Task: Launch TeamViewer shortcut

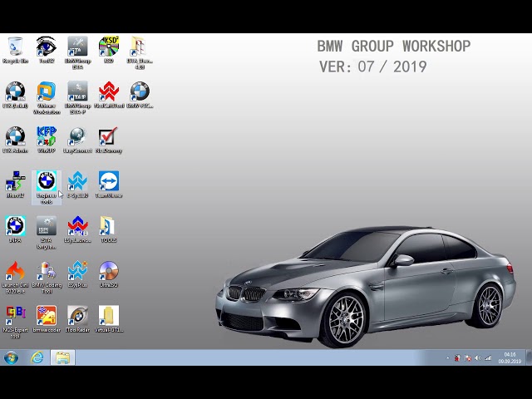Action: click(109, 185)
